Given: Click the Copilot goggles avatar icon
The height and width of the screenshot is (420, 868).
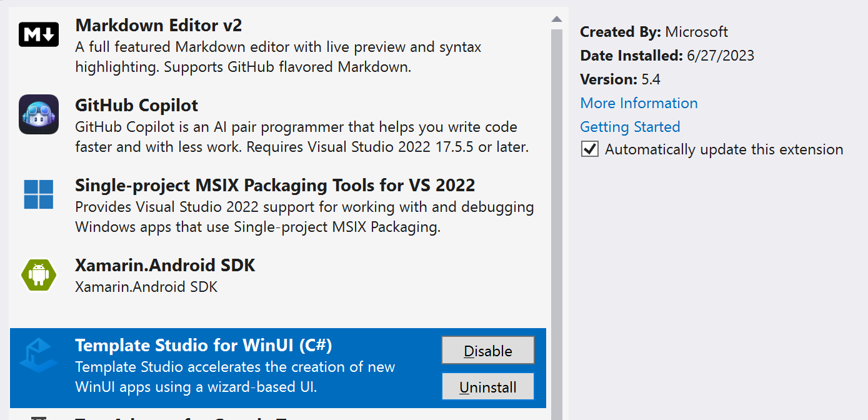Looking at the screenshot, I should (39, 115).
